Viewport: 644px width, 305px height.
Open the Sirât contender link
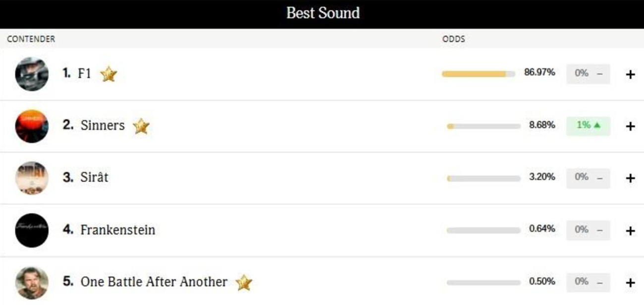coord(94,178)
